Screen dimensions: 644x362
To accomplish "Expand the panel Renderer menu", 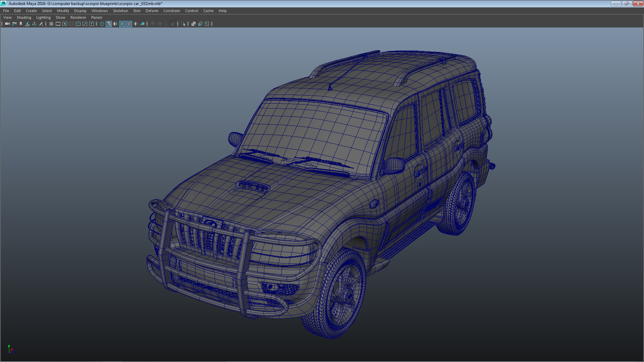I will click(78, 17).
